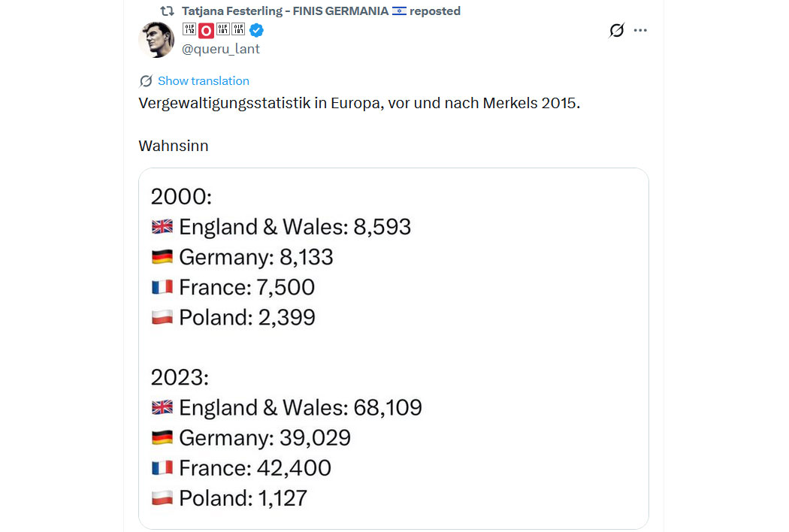Click the Grok icon at the post's top right

click(616, 31)
